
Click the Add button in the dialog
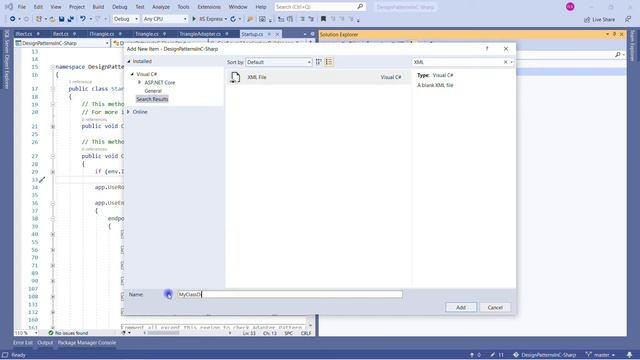(460, 307)
